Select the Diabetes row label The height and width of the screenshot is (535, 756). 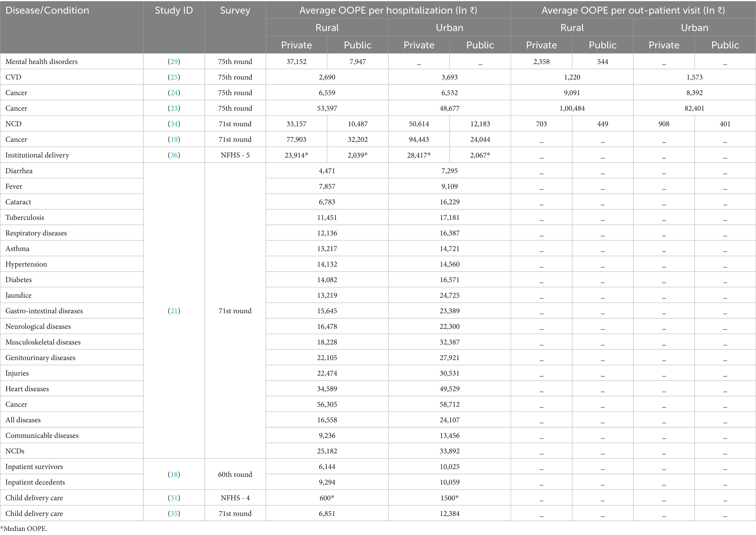pyautogui.click(x=19, y=280)
